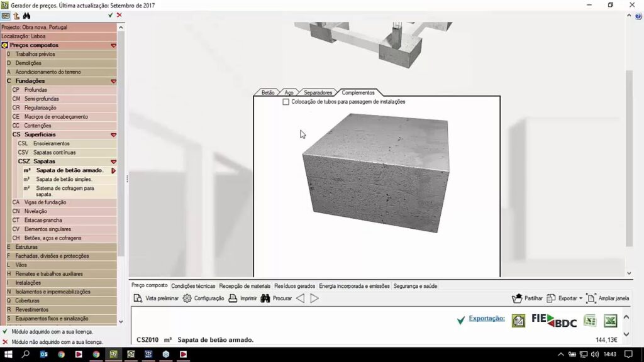Open the Exportar dropdown menu

pyautogui.click(x=565, y=299)
